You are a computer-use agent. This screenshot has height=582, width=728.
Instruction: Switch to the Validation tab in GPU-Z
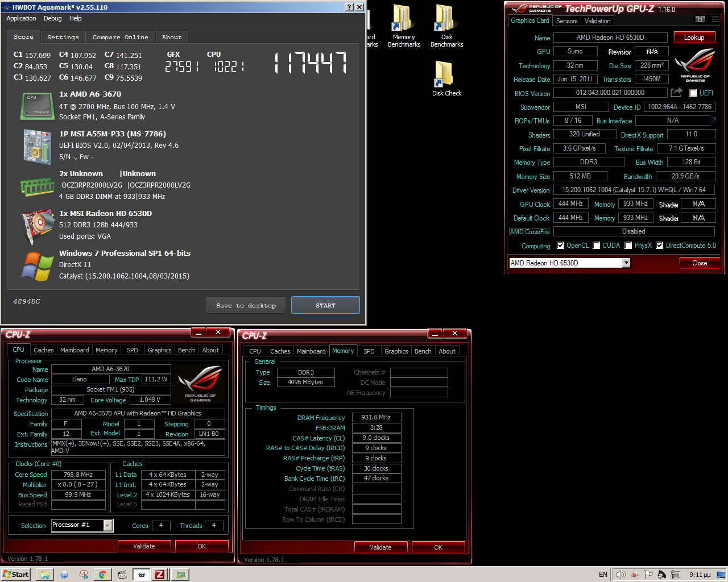pyautogui.click(x=598, y=21)
